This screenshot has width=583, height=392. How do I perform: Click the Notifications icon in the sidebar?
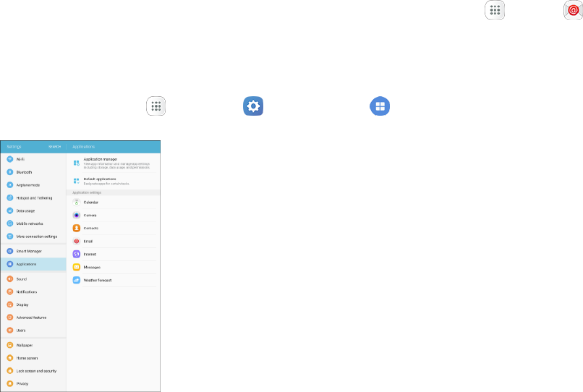10,291
